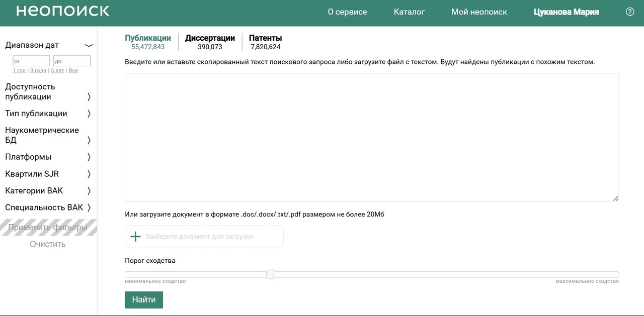Switch to the Диссертации tab
This screenshot has height=316, width=644.
[210, 42]
